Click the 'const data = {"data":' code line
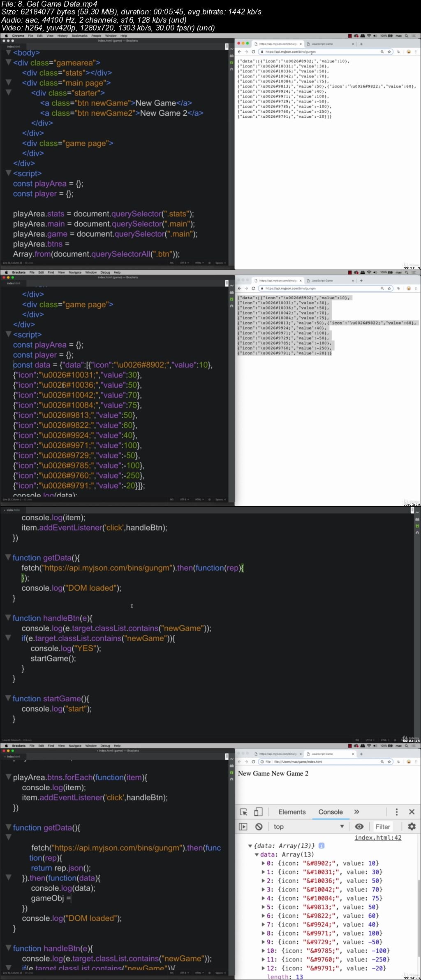This screenshot has width=421, height=980. pos(113,365)
